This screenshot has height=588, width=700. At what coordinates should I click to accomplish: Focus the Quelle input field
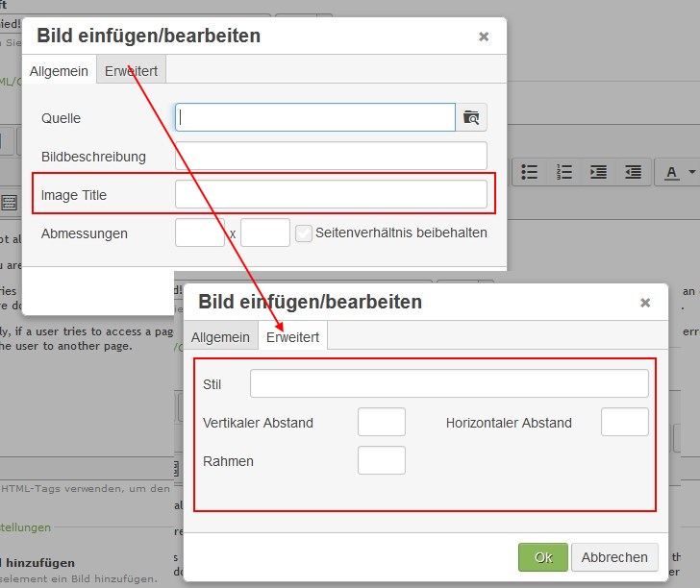click(314, 117)
